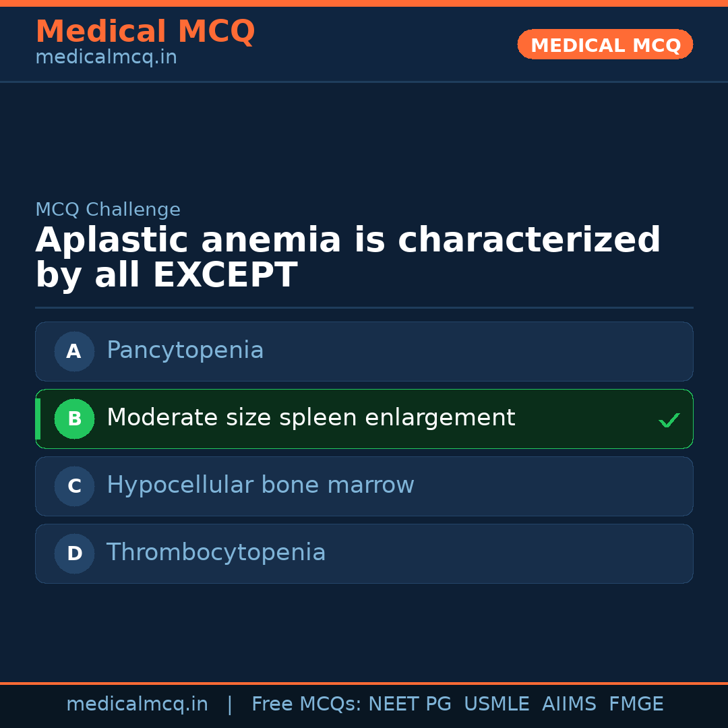Click the circular C option icon

point(74,486)
